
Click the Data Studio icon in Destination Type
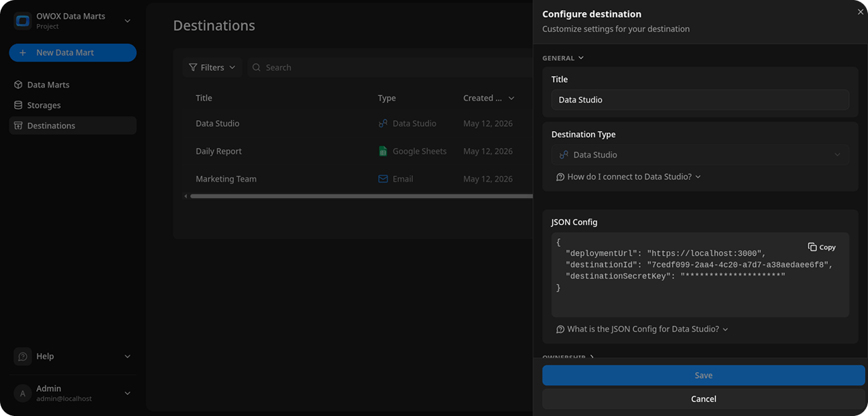pyautogui.click(x=564, y=154)
